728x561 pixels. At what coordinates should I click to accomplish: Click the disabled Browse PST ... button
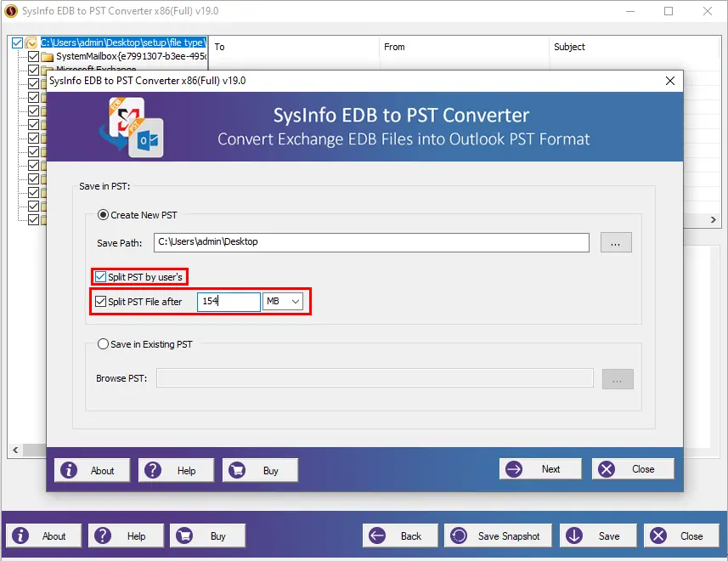click(618, 379)
